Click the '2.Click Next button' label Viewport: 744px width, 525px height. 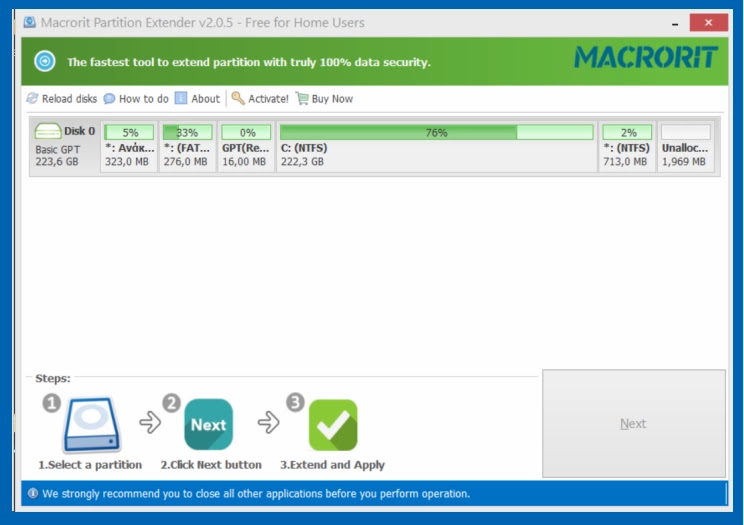[211, 465]
